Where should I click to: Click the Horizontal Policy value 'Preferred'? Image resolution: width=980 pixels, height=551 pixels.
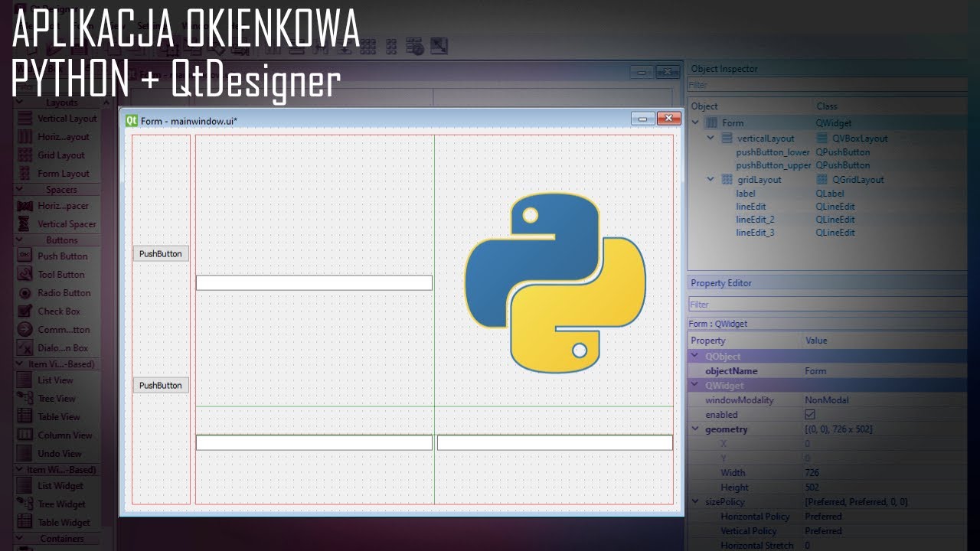pos(823,517)
